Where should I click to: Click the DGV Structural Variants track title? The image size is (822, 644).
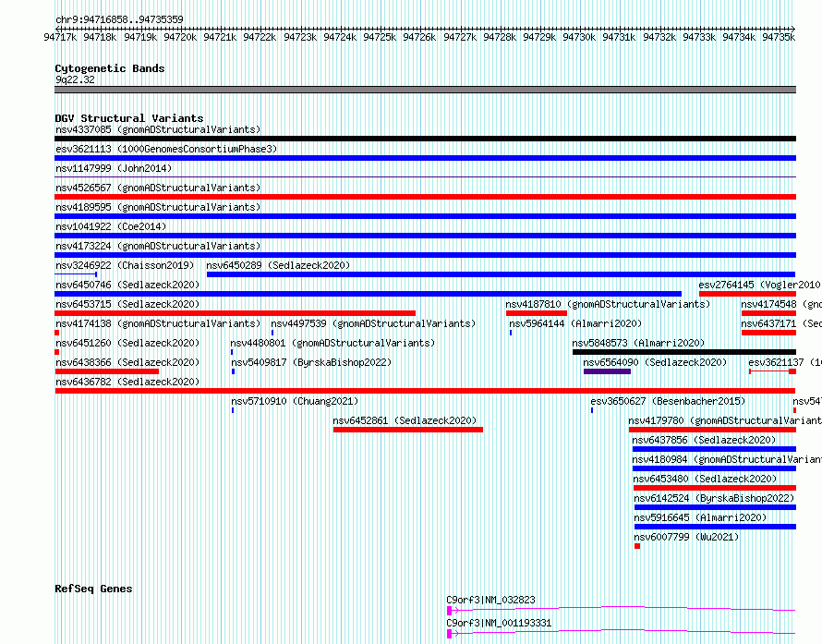[x=129, y=118]
